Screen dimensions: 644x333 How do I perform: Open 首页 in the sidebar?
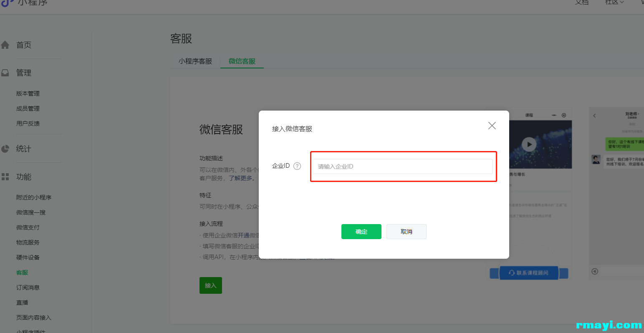pyautogui.click(x=24, y=45)
